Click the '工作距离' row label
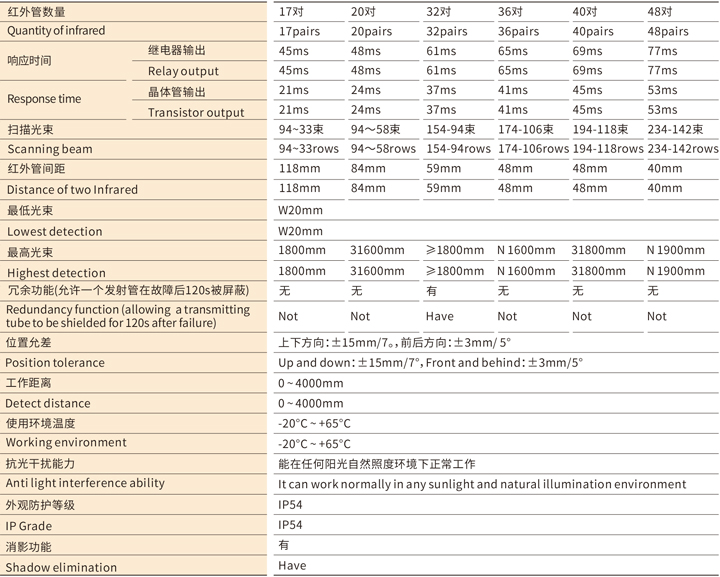The image size is (720, 577). point(28,383)
